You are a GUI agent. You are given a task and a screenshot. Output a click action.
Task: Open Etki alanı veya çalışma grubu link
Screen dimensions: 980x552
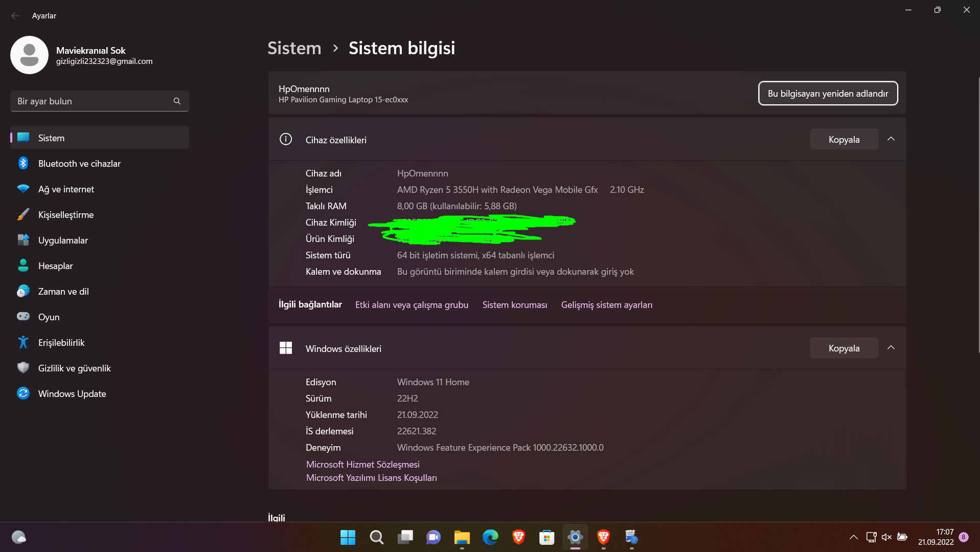click(x=412, y=305)
